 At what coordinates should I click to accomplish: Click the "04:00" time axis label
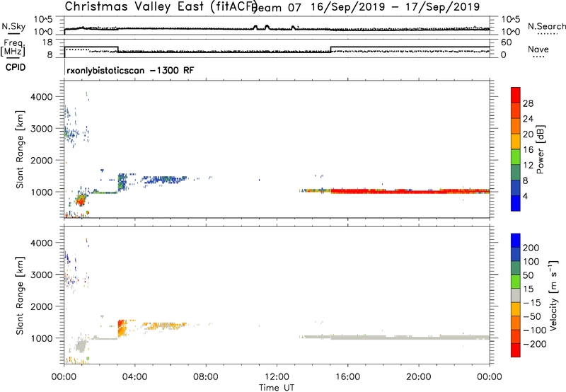click(134, 377)
